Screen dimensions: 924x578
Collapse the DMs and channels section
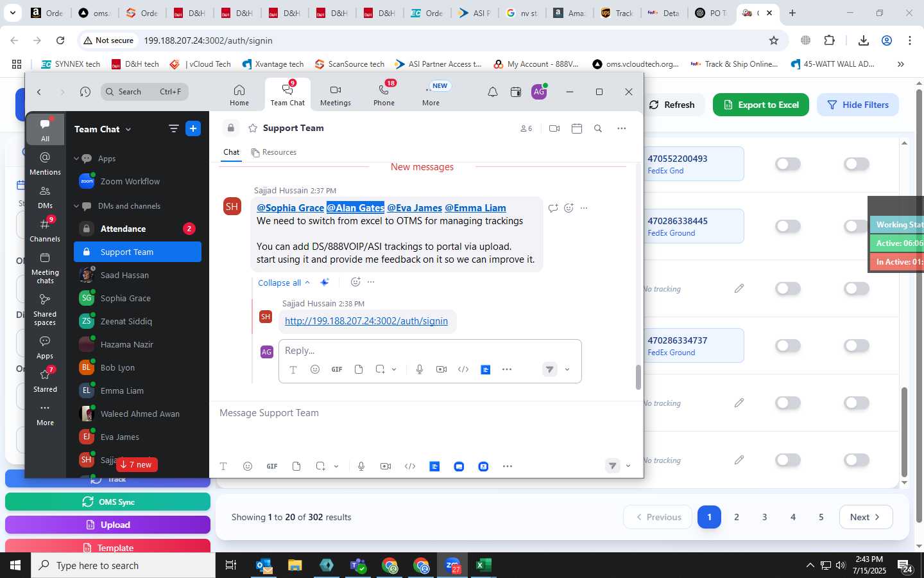[x=76, y=206]
